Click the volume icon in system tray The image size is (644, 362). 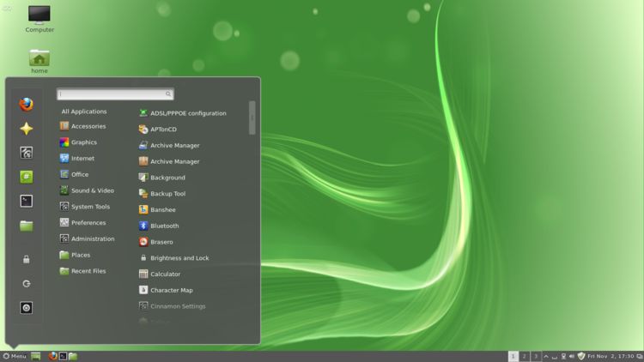point(572,356)
